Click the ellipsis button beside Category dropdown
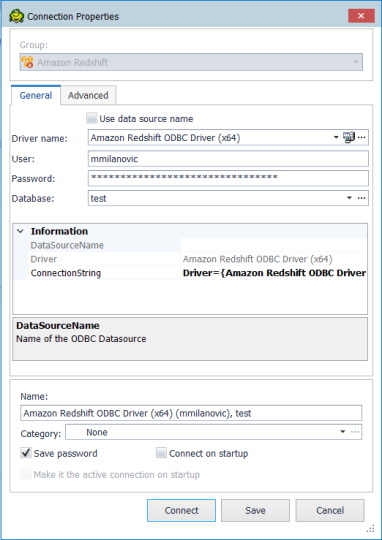This screenshot has height=540, width=382. tap(355, 432)
